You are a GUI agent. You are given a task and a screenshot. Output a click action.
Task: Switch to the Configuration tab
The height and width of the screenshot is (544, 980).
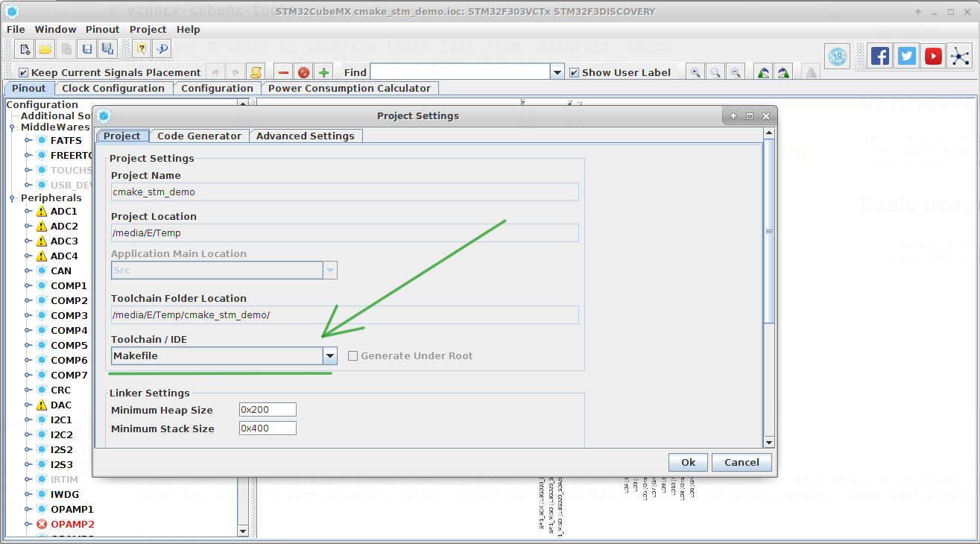(x=217, y=88)
